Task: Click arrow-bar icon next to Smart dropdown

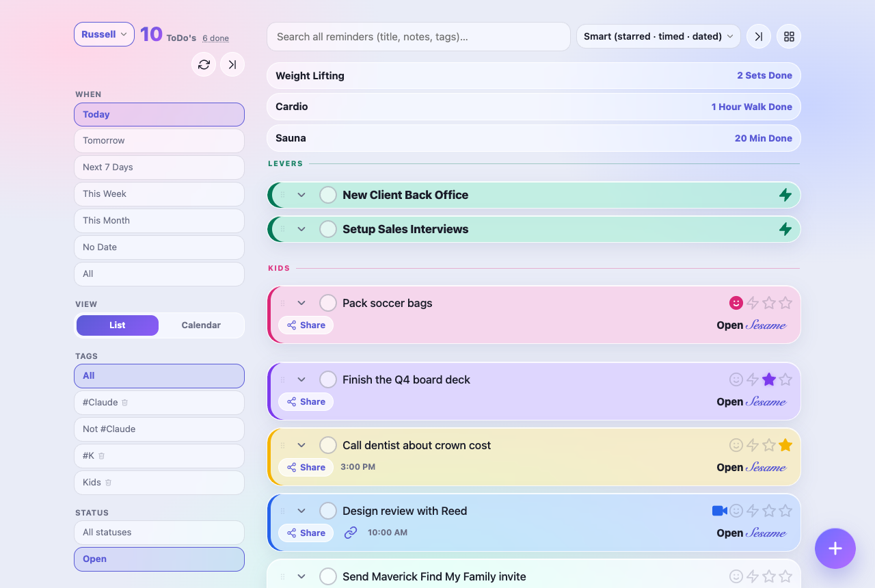Action: click(x=759, y=36)
